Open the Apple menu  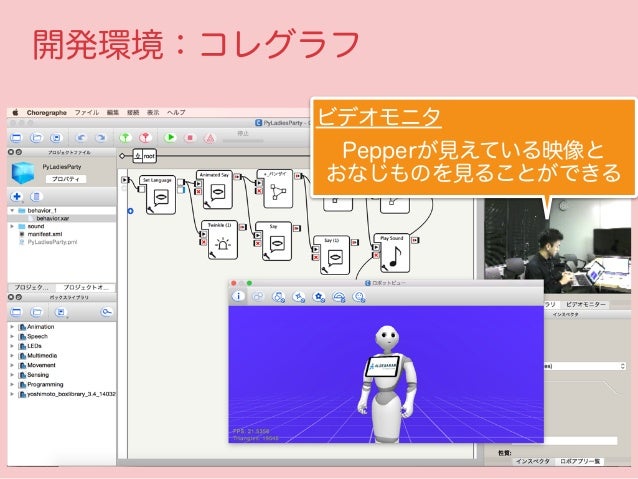tap(15, 112)
